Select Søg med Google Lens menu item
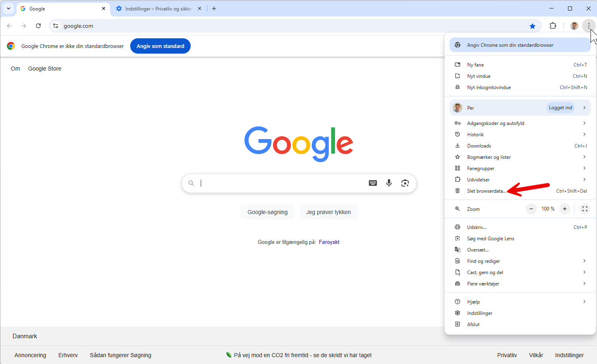Screen dimensions: 597x364 tap(520, 239)
